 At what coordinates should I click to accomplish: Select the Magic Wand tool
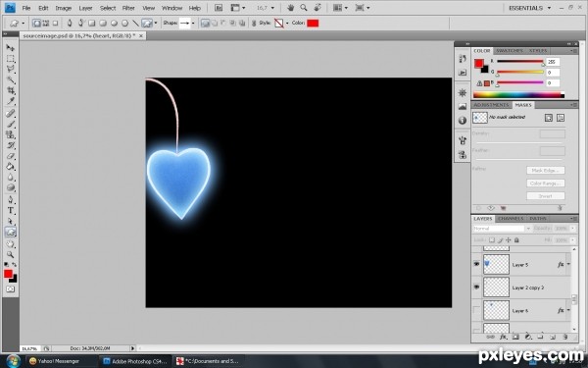click(x=10, y=79)
